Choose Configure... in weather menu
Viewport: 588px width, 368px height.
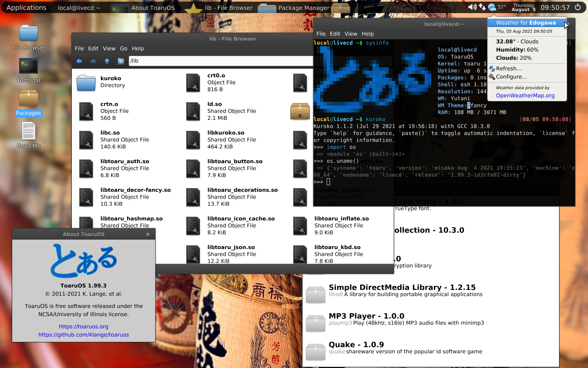pos(527,76)
